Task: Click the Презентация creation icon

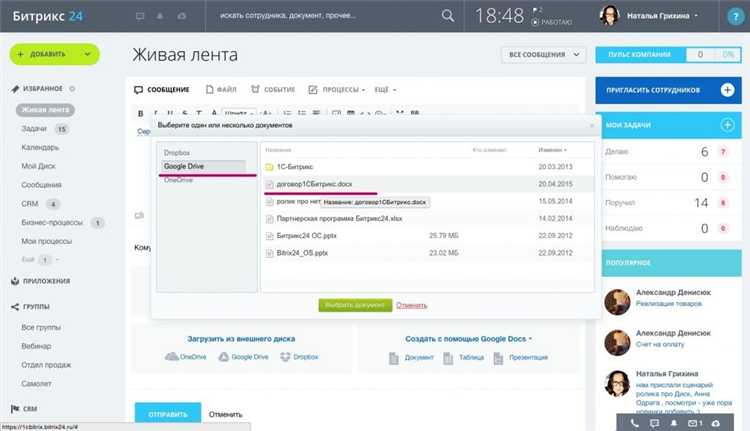Action: coord(498,358)
